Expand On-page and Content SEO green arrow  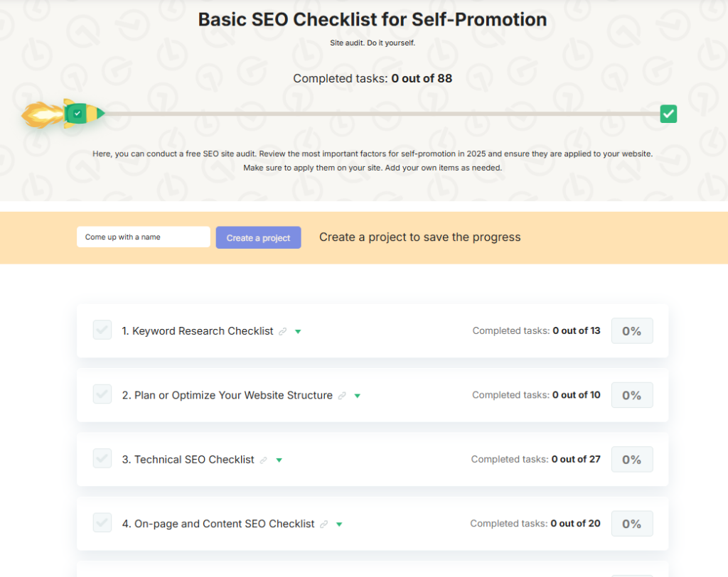339,524
